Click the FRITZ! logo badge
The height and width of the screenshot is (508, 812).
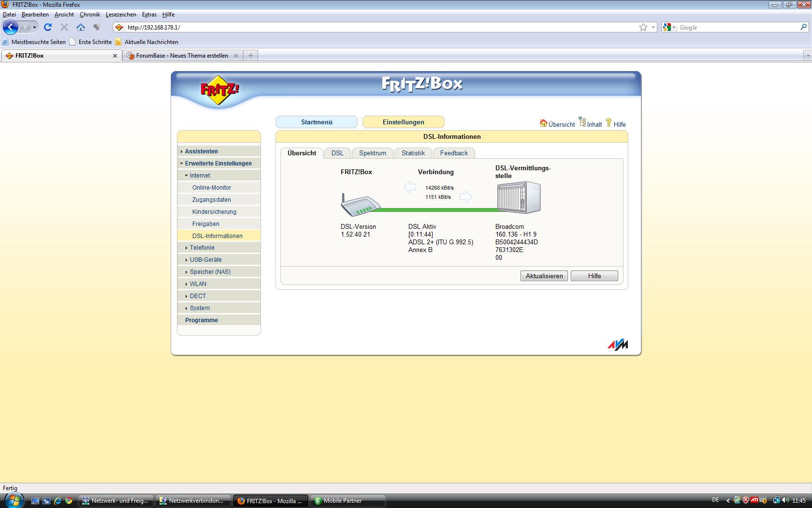(x=220, y=90)
